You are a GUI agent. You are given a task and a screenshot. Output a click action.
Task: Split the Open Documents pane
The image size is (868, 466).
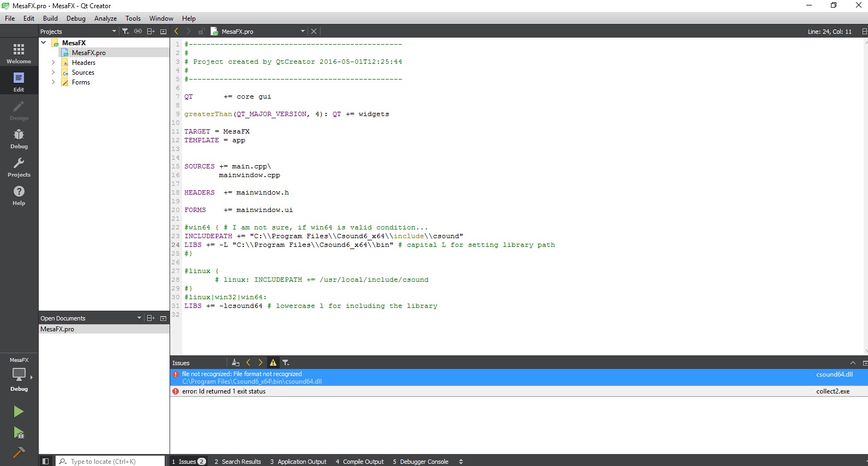[x=151, y=318]
